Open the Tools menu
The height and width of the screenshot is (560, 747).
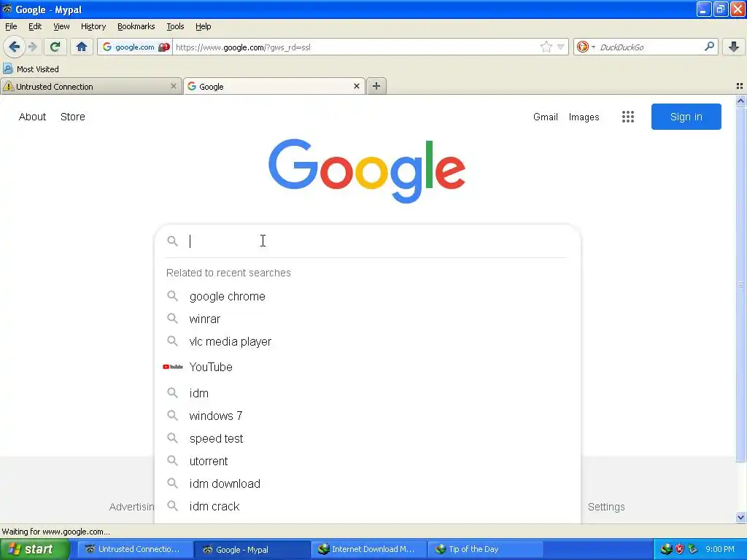pos(175,26)
